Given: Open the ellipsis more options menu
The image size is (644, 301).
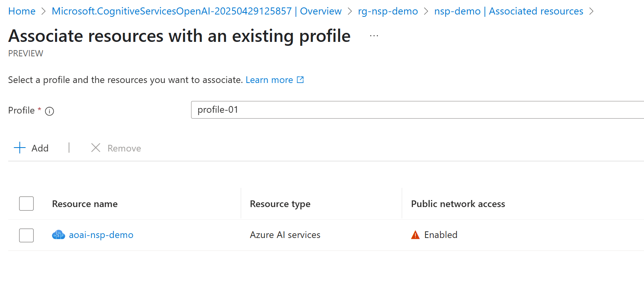Looking at the screenshot, I should pos(374,36).
